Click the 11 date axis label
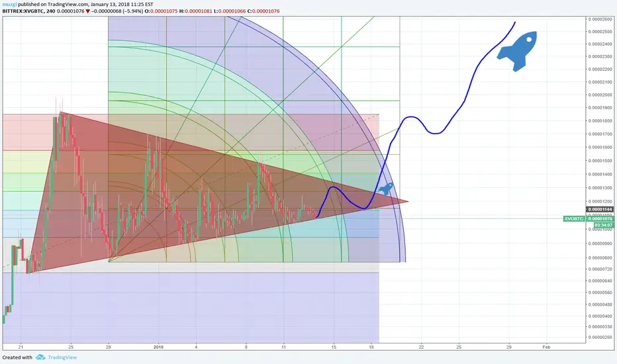 tap(283, 347)
